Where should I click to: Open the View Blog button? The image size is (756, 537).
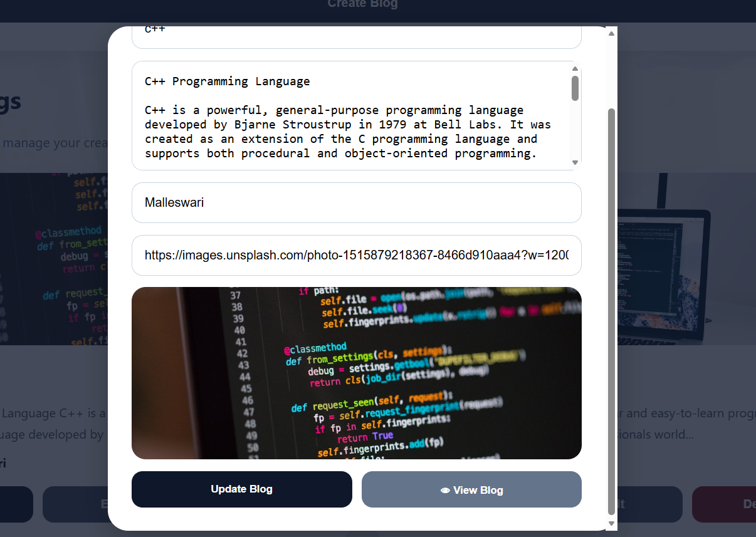(x=471, y=489)
